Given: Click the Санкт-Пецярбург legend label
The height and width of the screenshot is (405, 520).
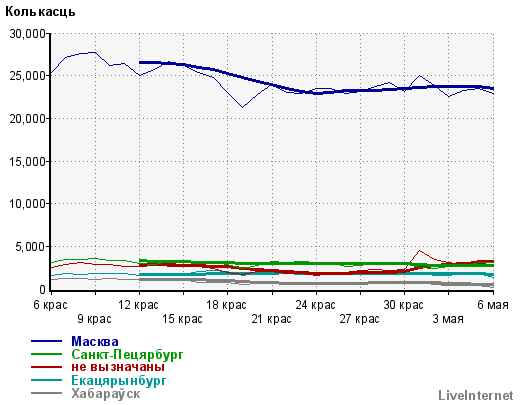Looking at the screenshot, I should [127, 354].
